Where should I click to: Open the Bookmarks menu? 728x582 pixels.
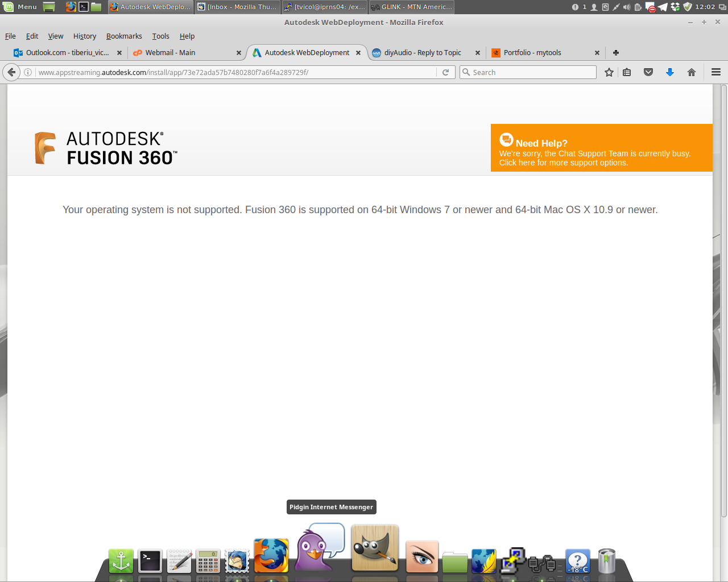(124, 36)
